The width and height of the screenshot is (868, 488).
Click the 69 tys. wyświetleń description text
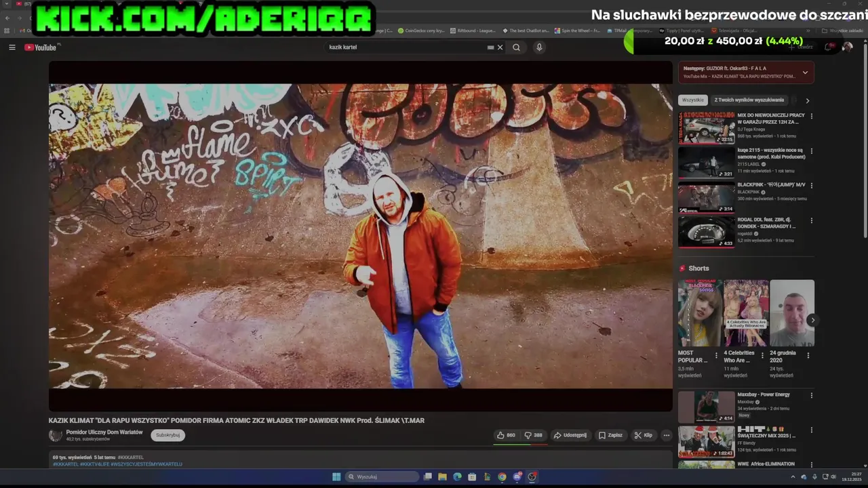pyautogui.click(x=73, y=457)
